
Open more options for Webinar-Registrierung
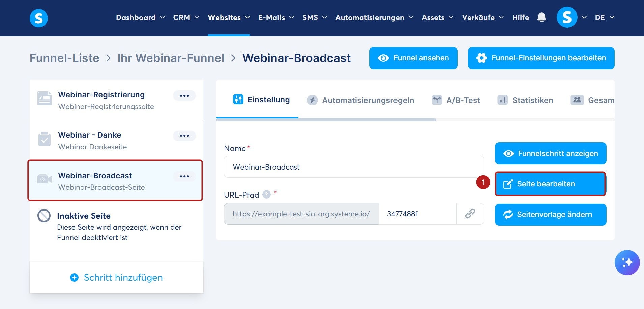pos(184,96)
